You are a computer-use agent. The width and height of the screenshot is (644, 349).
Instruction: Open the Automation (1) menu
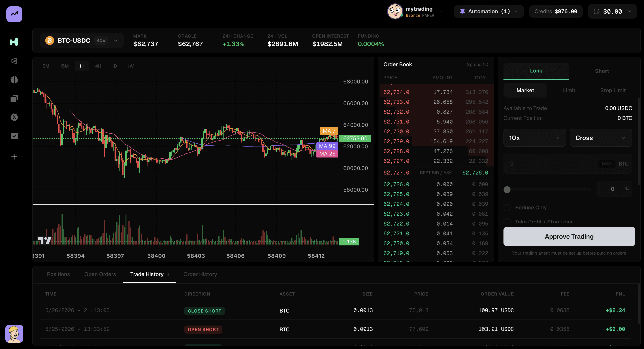(x=488, y=11)
